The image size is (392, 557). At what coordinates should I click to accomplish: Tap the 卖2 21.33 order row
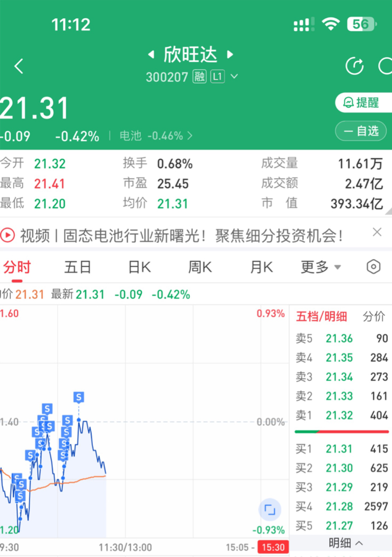click(341, 396)
